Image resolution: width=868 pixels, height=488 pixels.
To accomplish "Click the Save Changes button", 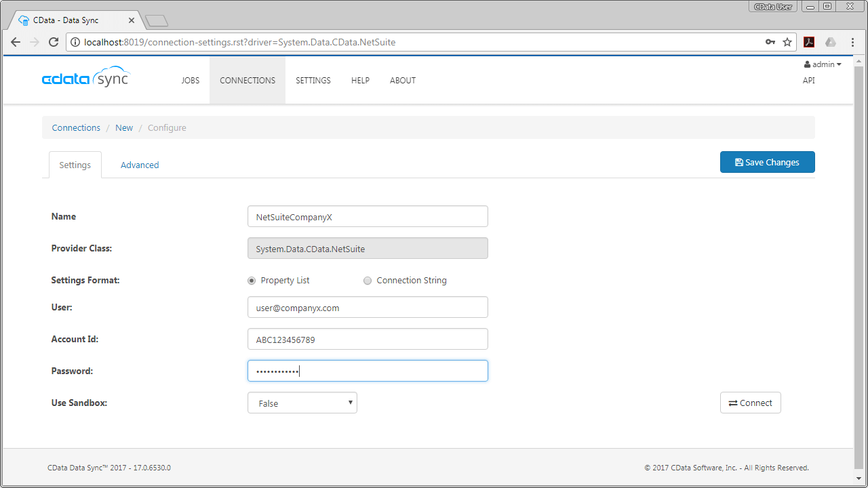I will (767, 162).
